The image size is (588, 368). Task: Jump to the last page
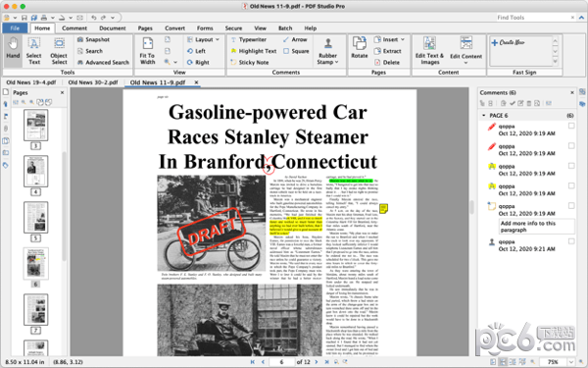click(326, 362)
